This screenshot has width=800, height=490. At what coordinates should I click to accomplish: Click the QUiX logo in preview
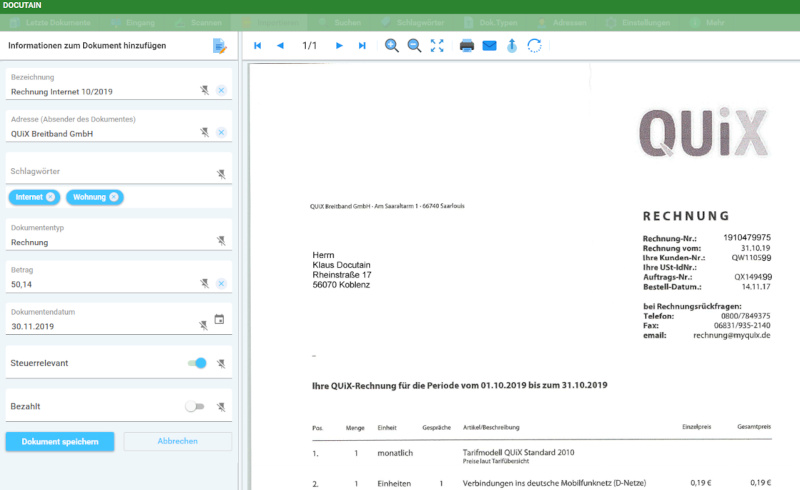click(704, 133)
